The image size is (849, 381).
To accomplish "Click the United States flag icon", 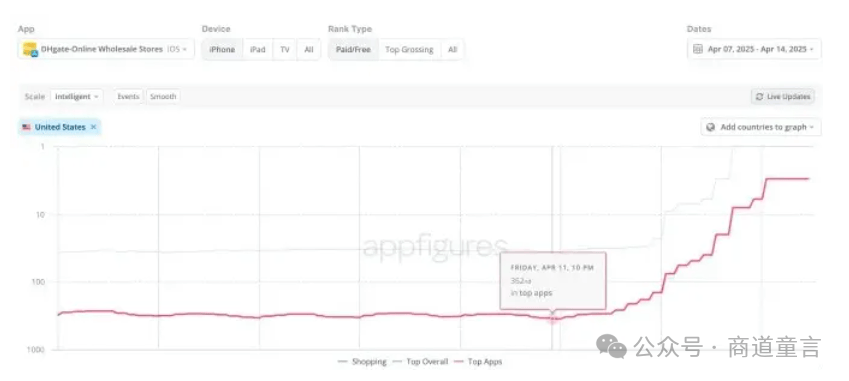I will (x=27, y=127).
